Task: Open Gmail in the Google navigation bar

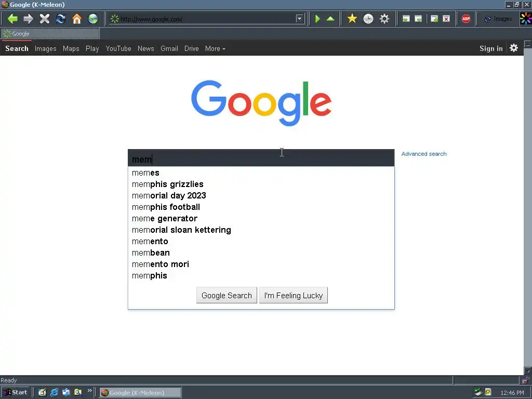Action: [169, 48]
